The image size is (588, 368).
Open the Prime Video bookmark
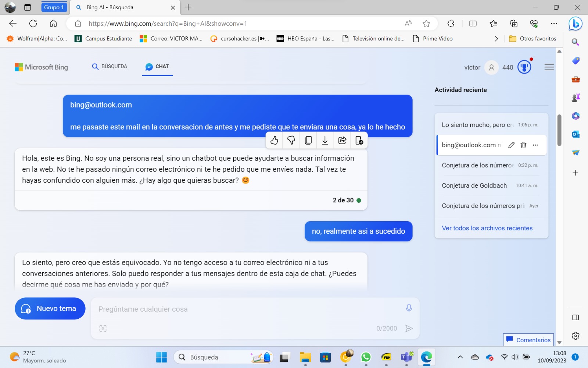[x=433, y=39]
